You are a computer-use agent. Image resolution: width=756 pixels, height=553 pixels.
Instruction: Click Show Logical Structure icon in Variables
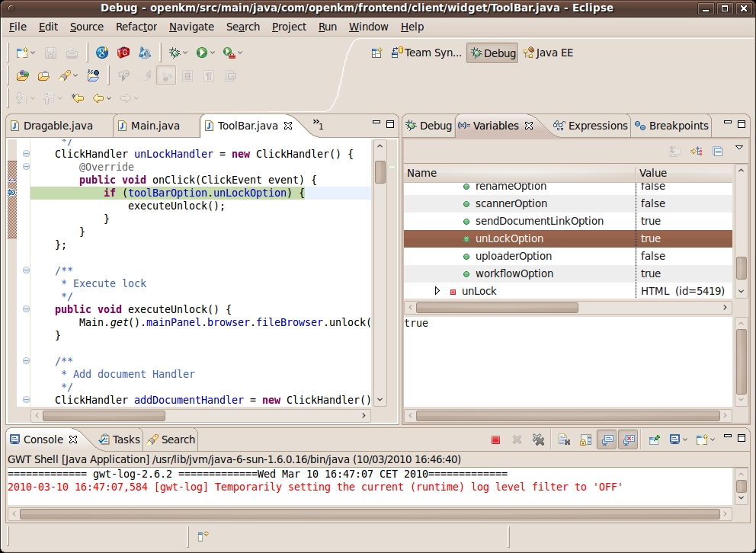[x=697, y=152]
